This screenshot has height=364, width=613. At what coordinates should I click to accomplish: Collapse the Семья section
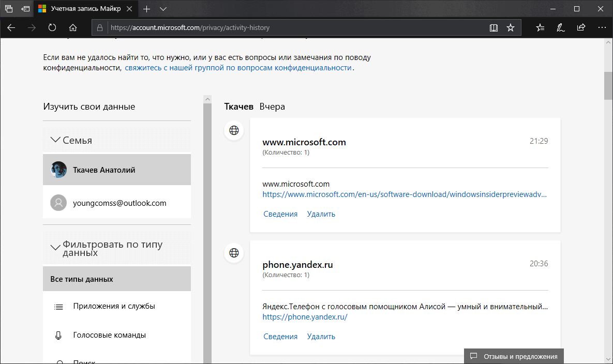coord(55,140)
